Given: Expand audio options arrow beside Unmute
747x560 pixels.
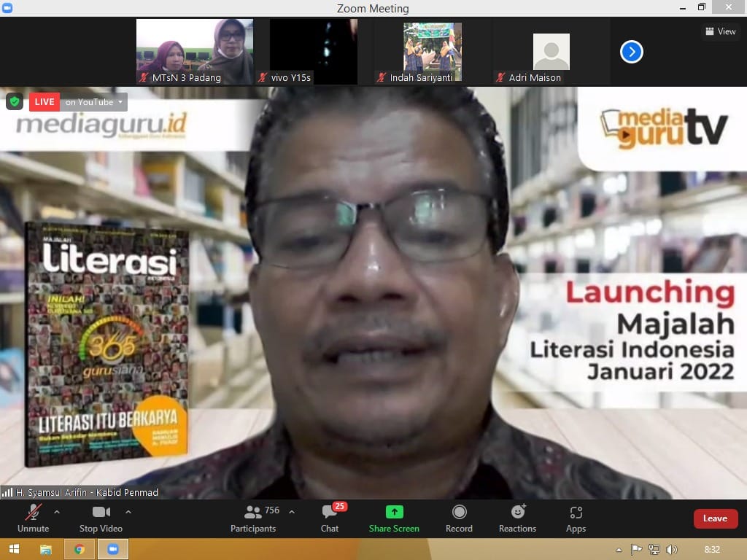Looking at the screenshot, I should pos(57,512).
